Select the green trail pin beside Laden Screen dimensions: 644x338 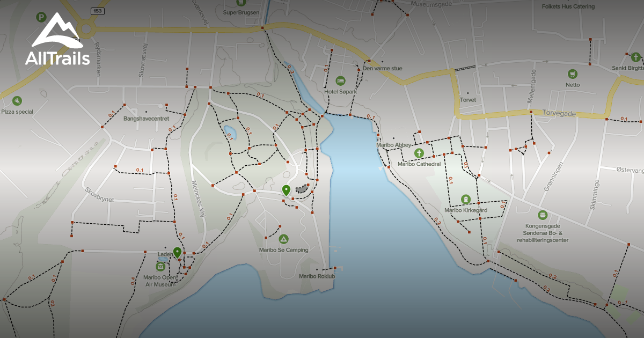point(177,251)
